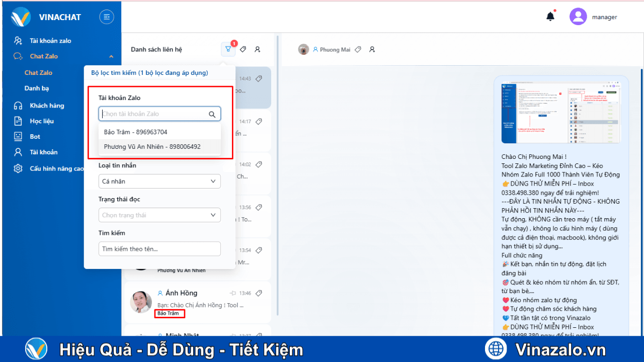Viewport: 644px width, 362px height.
Task: Click the person icon in the Phuong Mai chat header
Action: point(372,49)
